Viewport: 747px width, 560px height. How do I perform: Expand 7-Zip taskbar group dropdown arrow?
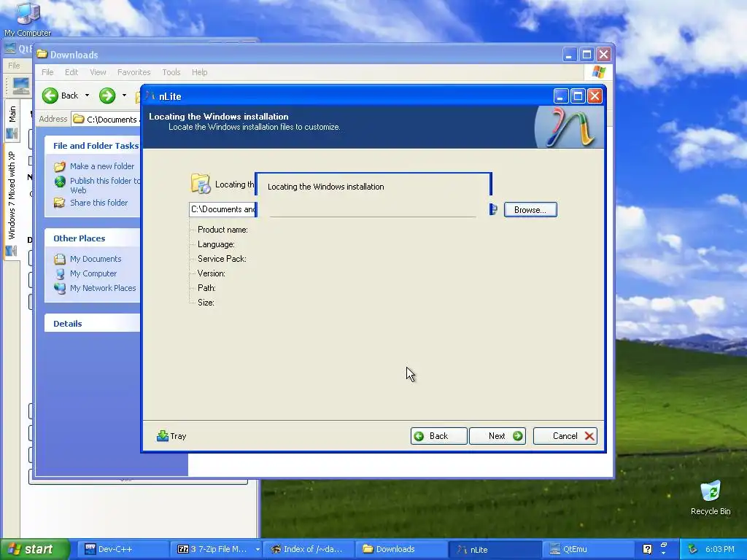pos(258,549)
